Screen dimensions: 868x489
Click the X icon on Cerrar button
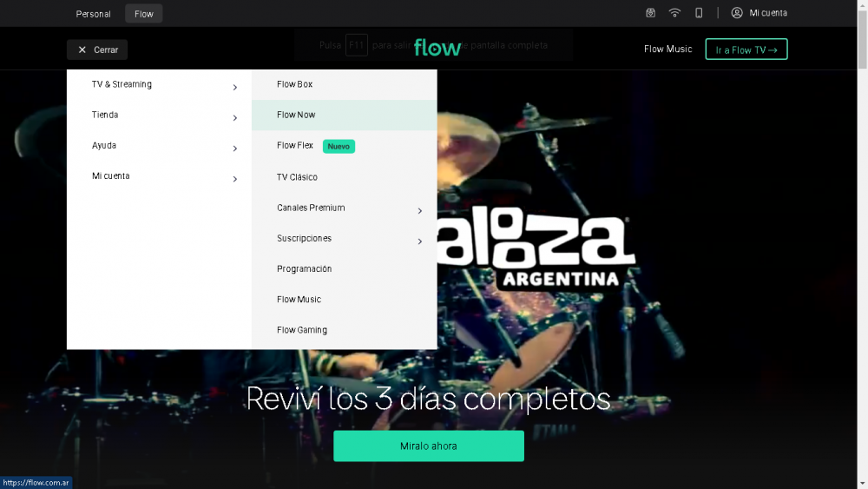click(82, 50)
